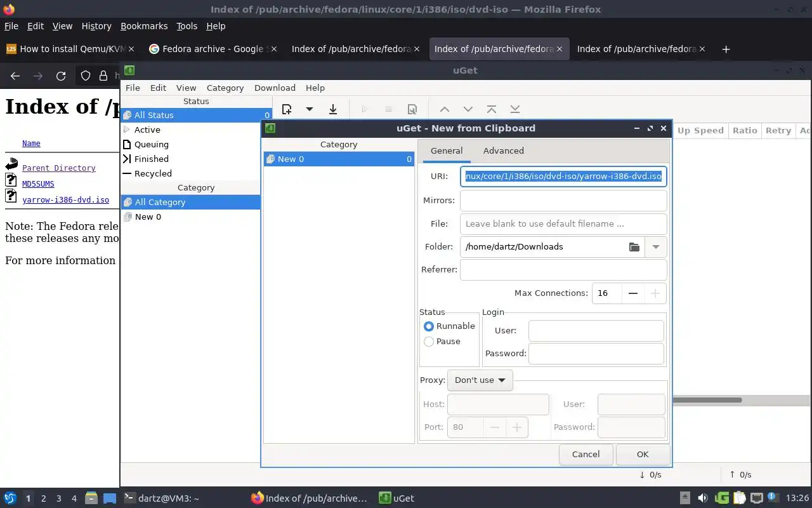Click the Referrer input field
The height and width of the screenshot is (508, 812).
(x=563, y=270)
